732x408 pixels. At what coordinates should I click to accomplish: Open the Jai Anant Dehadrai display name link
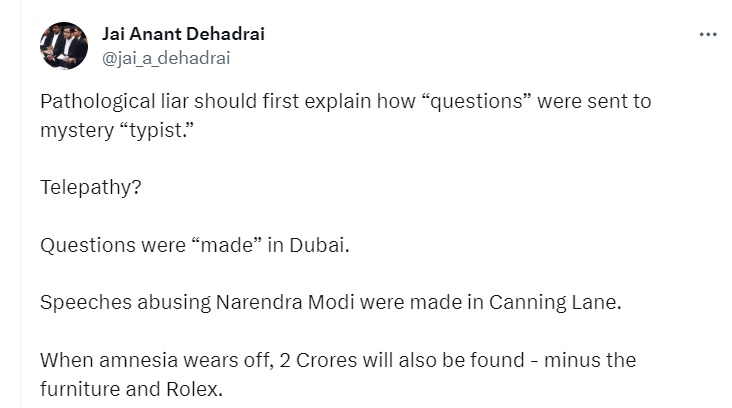[x=183, y=34]
